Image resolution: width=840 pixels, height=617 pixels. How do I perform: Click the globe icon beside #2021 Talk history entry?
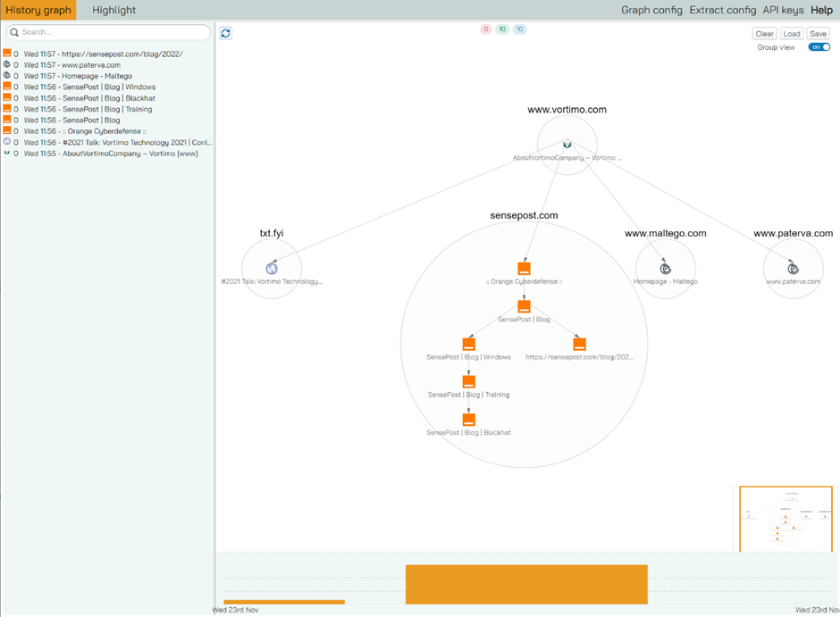(x=7, y=142)
